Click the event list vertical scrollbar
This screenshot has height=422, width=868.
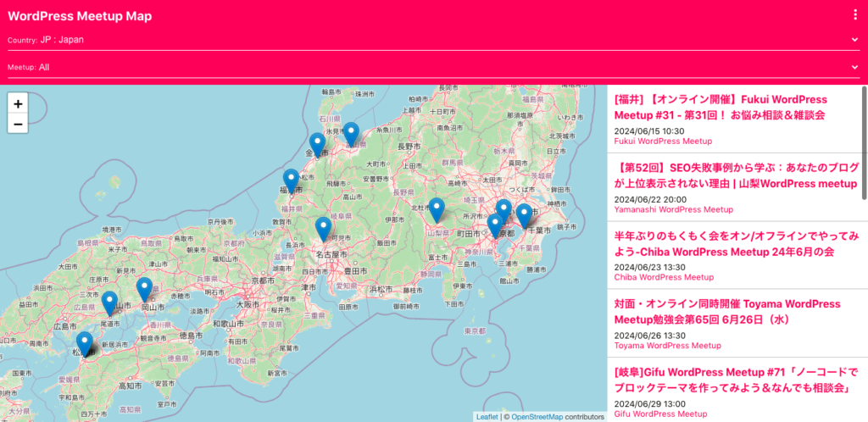pyautogui.click(x=864, y=142)
